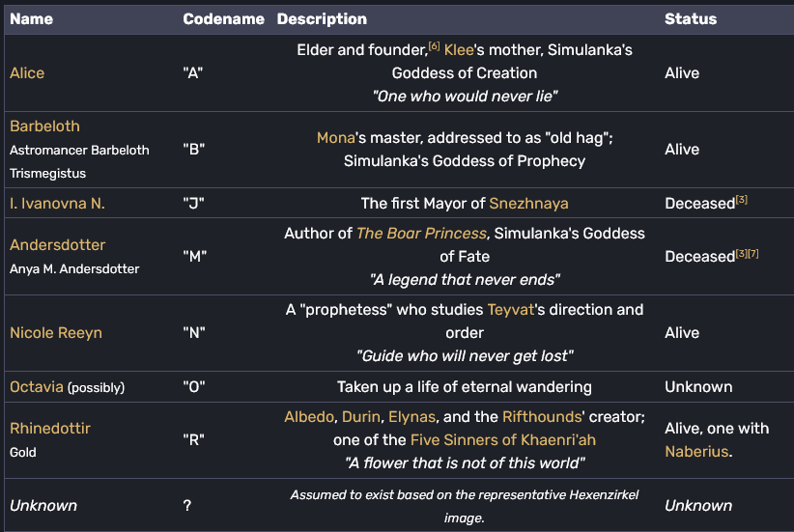The image size is (794, 532).
Task: Open citation 3 beside Ivanovna's Deceased status
Action: [741, 200]
